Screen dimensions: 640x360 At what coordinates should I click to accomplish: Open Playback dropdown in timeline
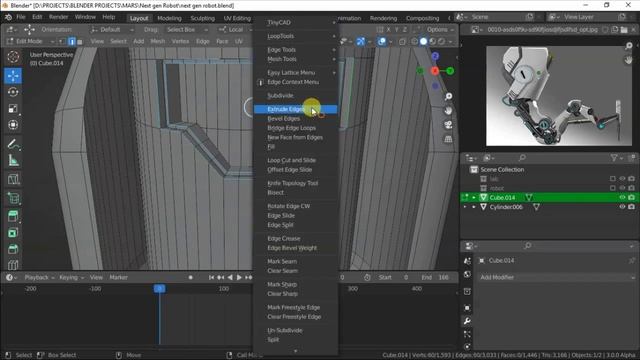tap(39, 278)
